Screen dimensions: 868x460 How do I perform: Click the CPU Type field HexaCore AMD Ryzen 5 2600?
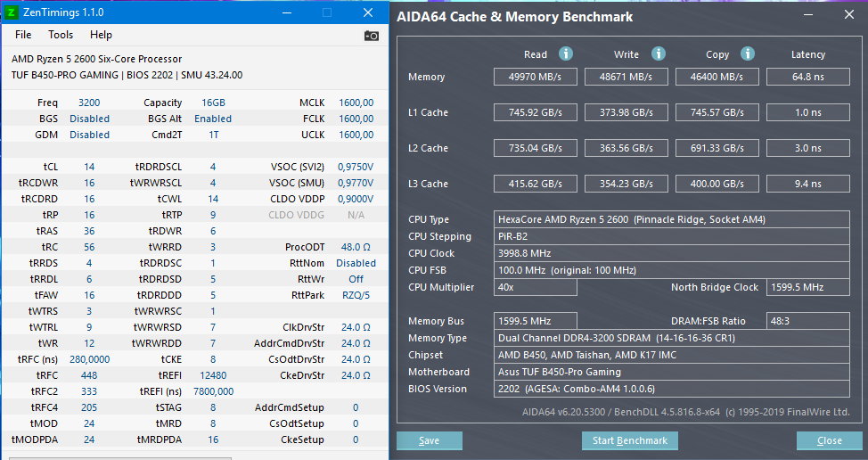671,220
